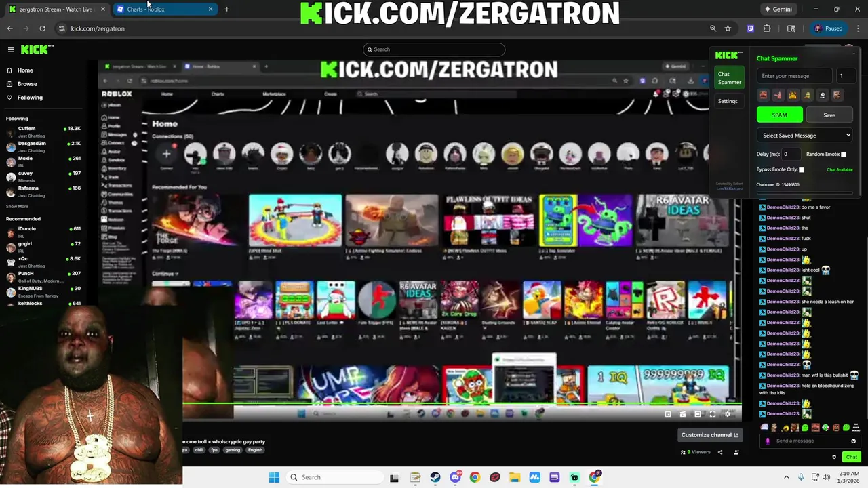Open File Explorer from the taskbar
Viewport: 868px width, 488px height.
(515, 477)
